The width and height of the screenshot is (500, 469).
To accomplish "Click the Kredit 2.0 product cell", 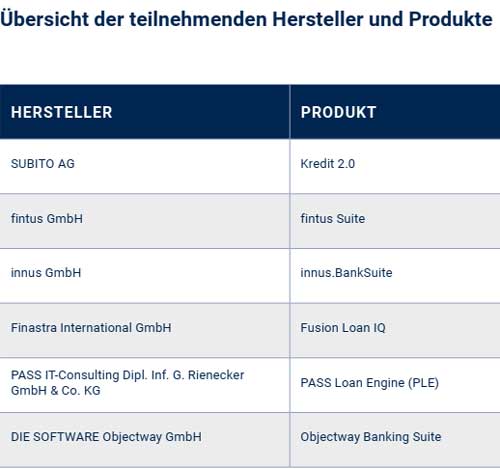I will [x=395, y=166].
